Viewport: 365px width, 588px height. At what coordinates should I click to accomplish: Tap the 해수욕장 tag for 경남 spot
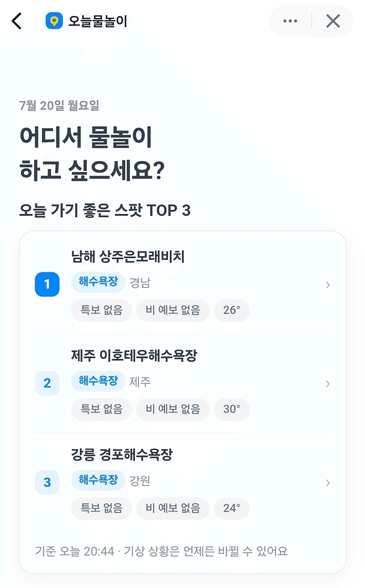[98, 282]
